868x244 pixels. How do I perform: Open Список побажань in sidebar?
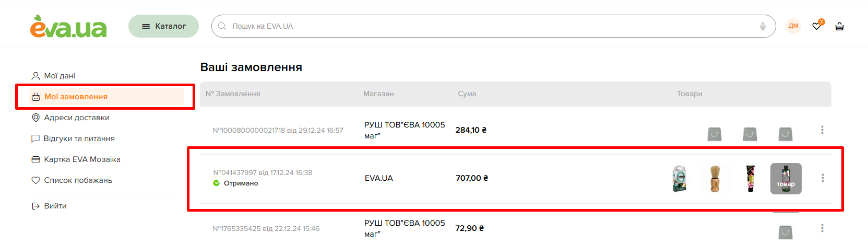coord(78,180)
